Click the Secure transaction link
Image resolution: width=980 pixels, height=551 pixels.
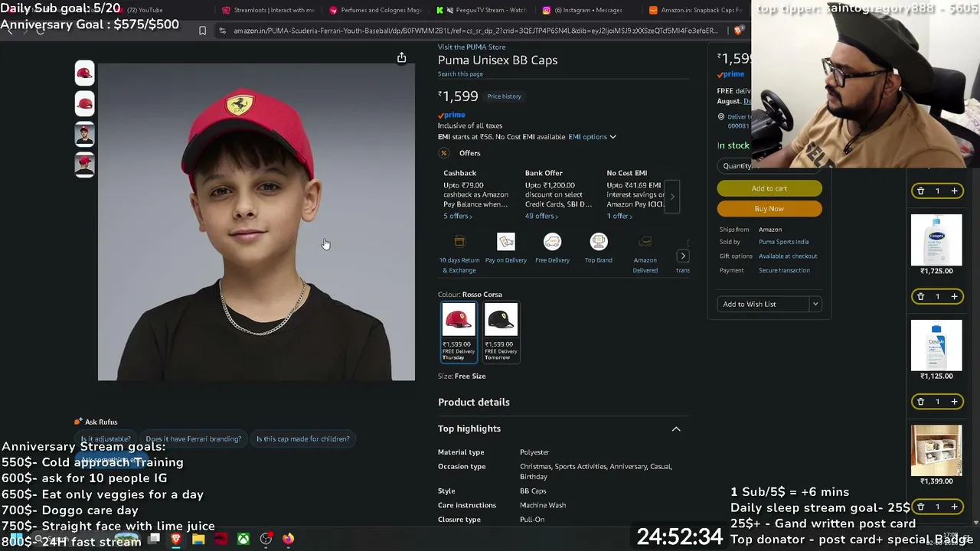pyautogui.click(x=784, y=270)
